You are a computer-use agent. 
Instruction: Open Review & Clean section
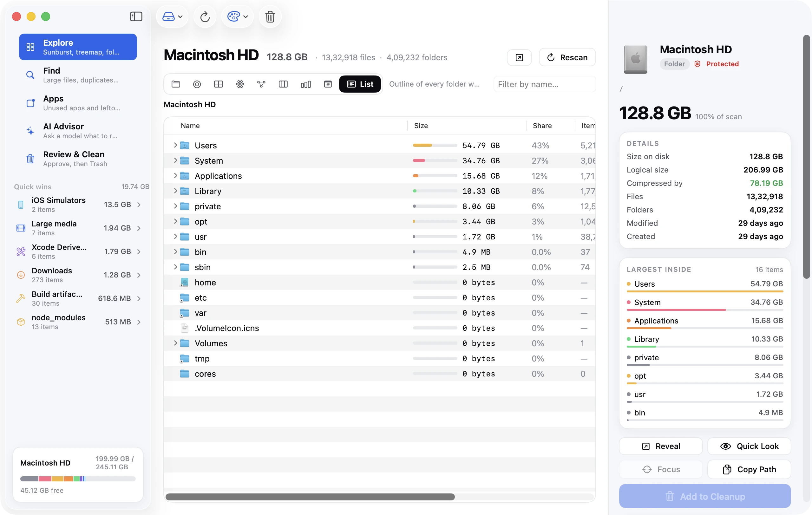pos(78,159)
